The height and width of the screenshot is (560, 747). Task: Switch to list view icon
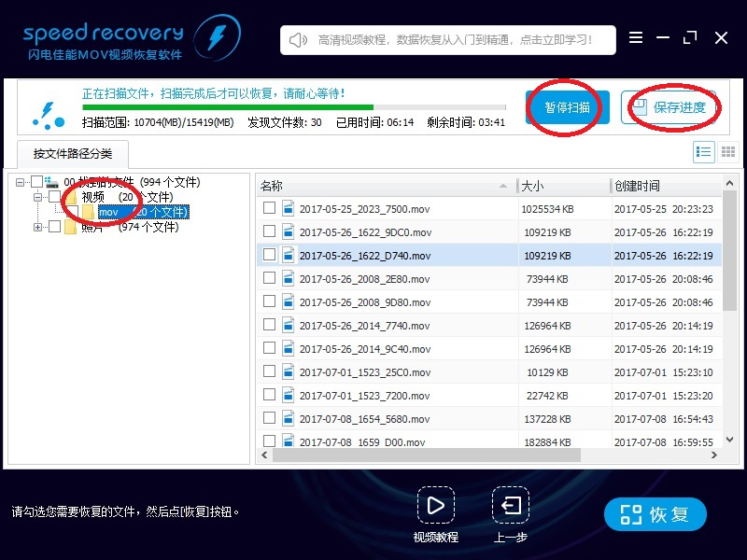pyautogui.click(x=704, y=152)
